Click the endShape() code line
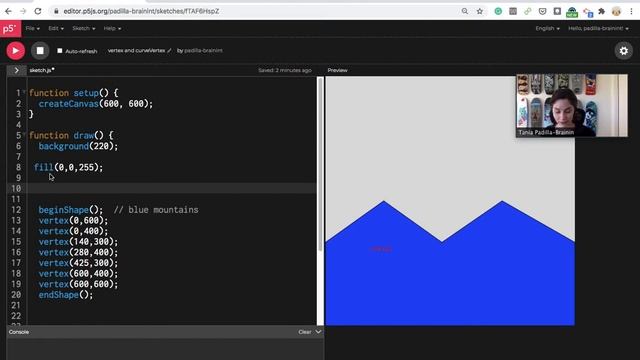 [x=66, y=294]
